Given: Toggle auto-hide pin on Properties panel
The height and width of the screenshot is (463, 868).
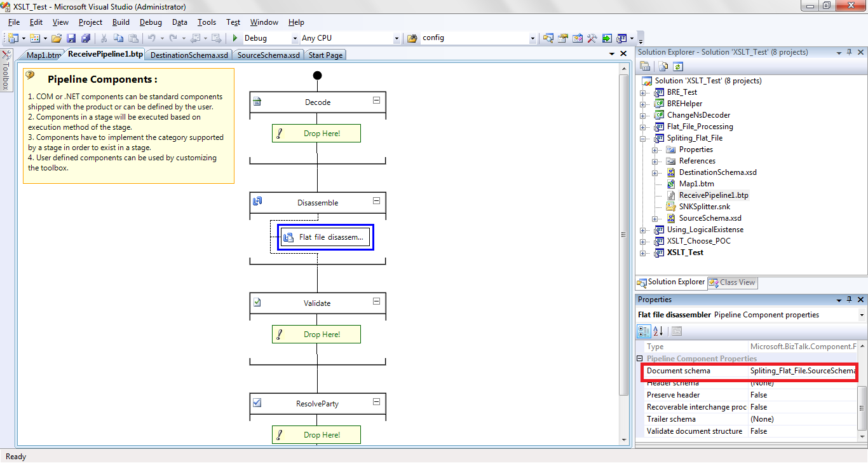Looking at the screenshot, I should [848, 299].
